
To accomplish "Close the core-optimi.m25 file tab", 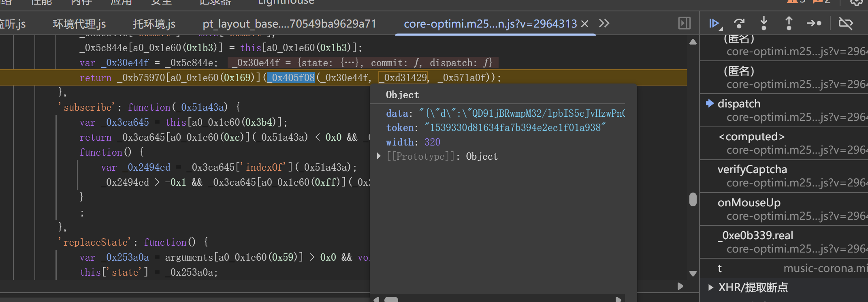I will pos(584,24).
